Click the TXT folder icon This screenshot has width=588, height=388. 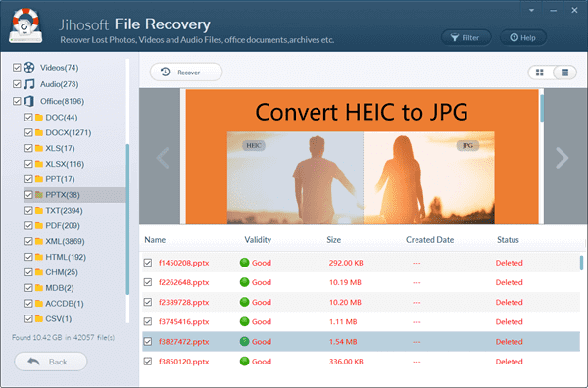point(39,211)
